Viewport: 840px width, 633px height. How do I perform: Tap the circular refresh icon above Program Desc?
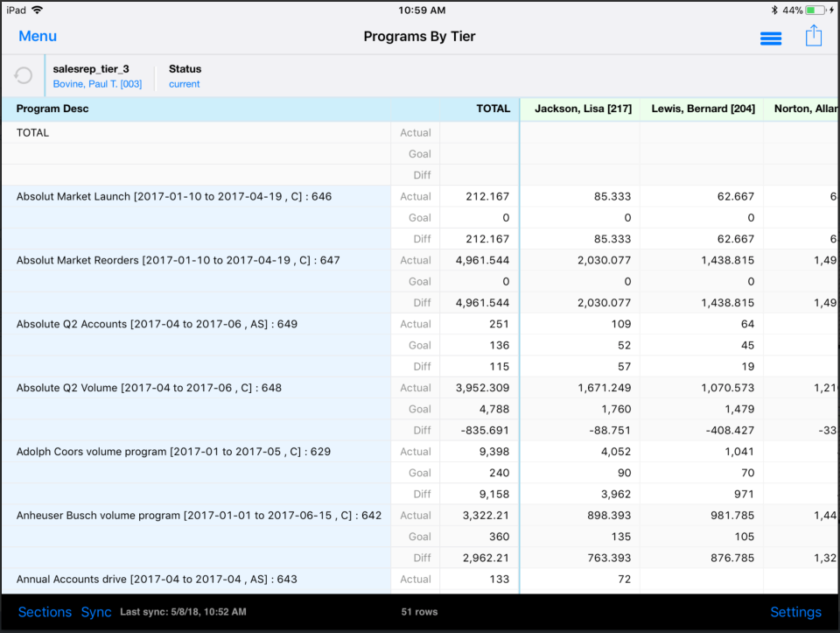[x=24, y=75]
